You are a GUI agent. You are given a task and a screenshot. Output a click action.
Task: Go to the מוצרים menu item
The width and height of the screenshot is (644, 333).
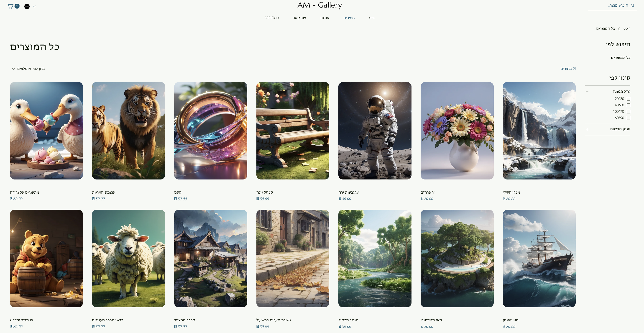(349, 18)
